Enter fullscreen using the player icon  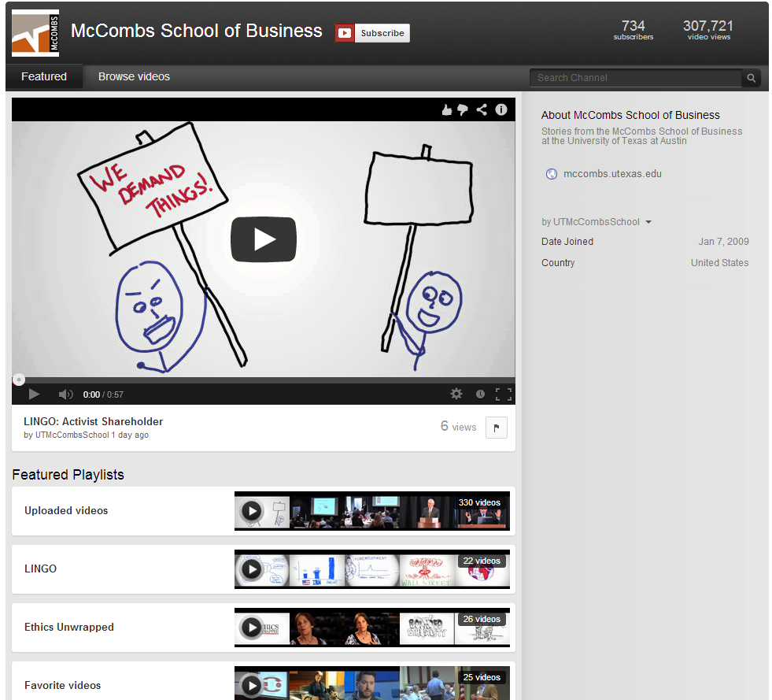pyautogui.click(x=504, y=394)
